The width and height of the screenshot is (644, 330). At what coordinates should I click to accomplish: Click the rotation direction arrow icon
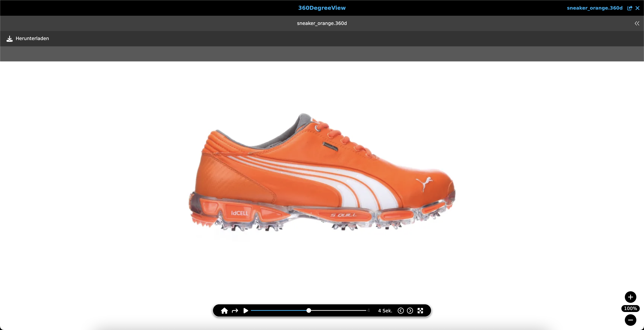[235, 311]
